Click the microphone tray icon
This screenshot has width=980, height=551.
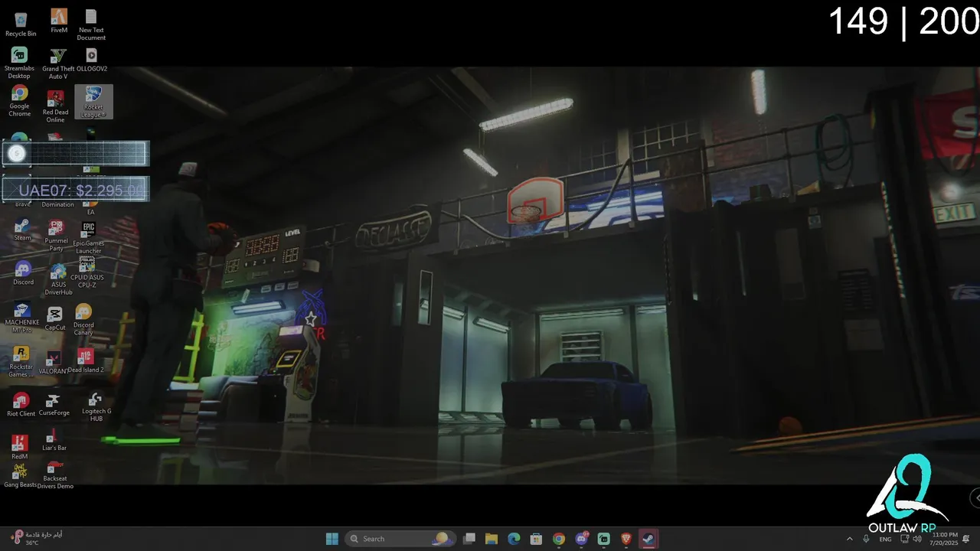866,539
